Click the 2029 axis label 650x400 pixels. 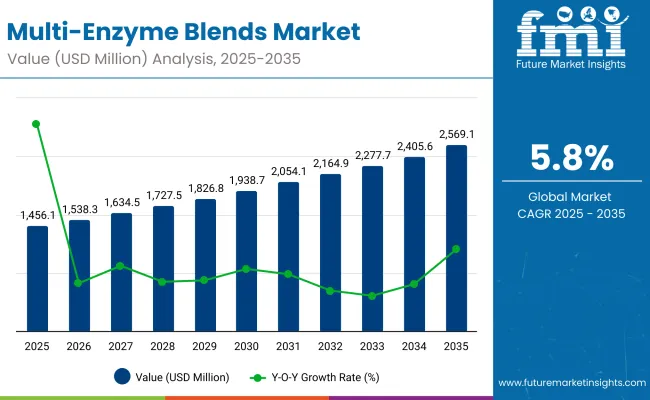pos(204,346)
